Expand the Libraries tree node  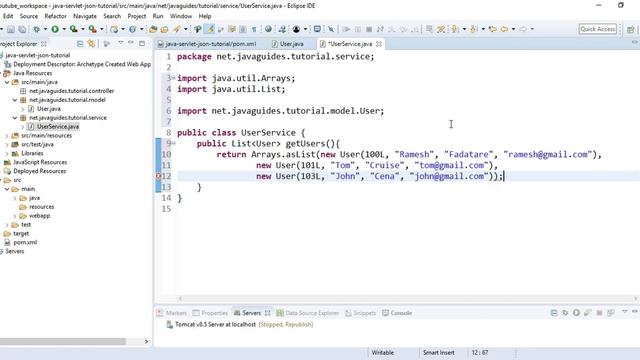(7, 153)
